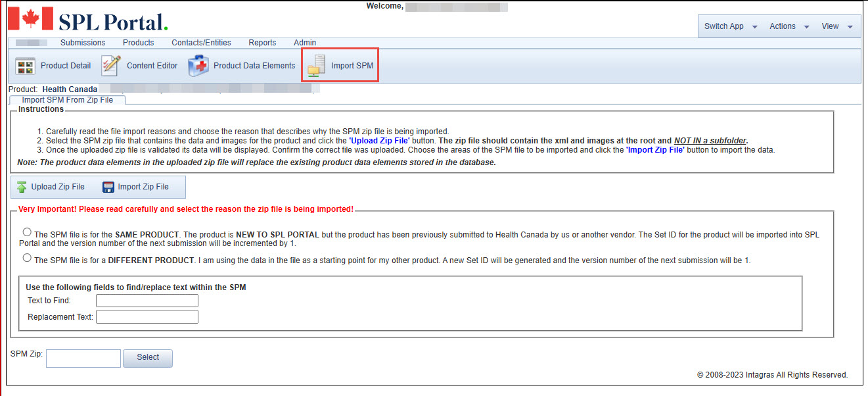Click the Replacement Text input field
Screen dimensions: 868x396
[x=147, y=317]
